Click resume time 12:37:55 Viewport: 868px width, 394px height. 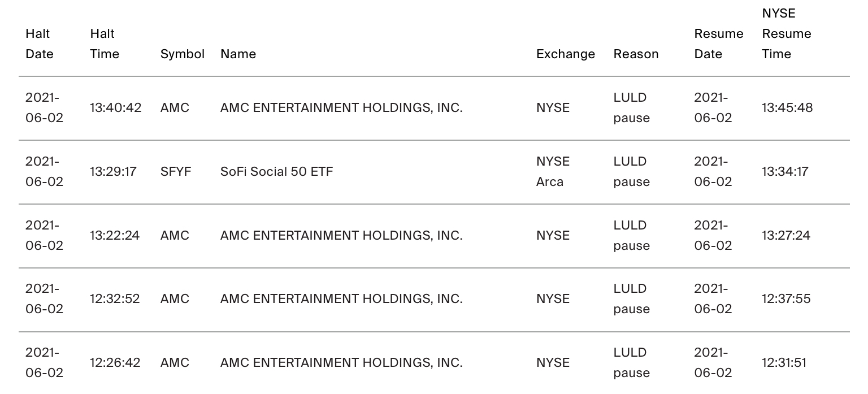click(x=785, y=298)
